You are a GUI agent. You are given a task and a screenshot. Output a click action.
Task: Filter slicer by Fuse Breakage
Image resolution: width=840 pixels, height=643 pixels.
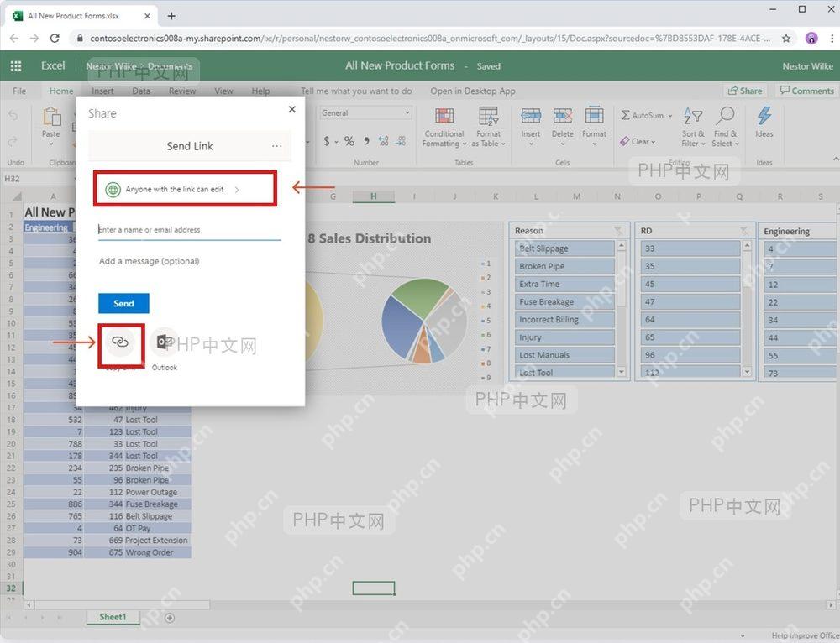pyautogui.click(x=564, y=301)
